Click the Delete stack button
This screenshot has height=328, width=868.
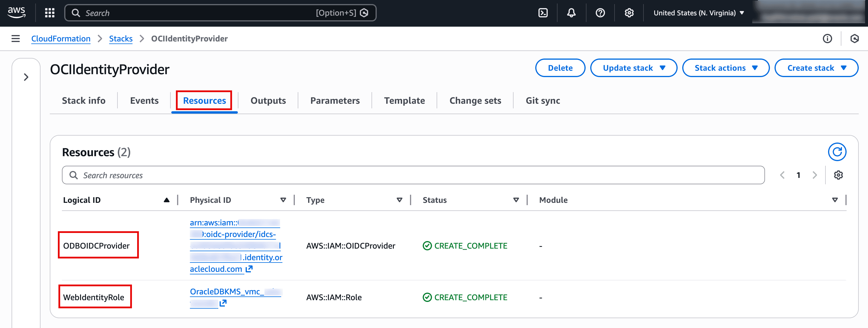click(x=560, y=68)
